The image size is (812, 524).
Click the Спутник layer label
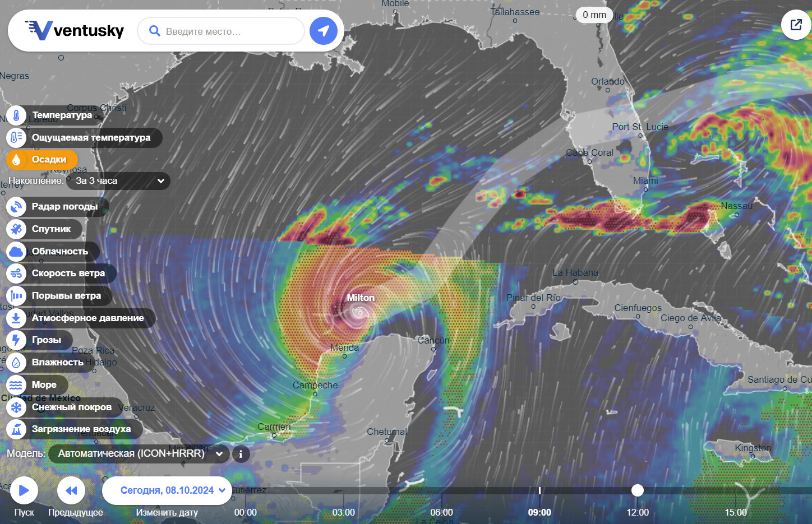coord(52,229)
